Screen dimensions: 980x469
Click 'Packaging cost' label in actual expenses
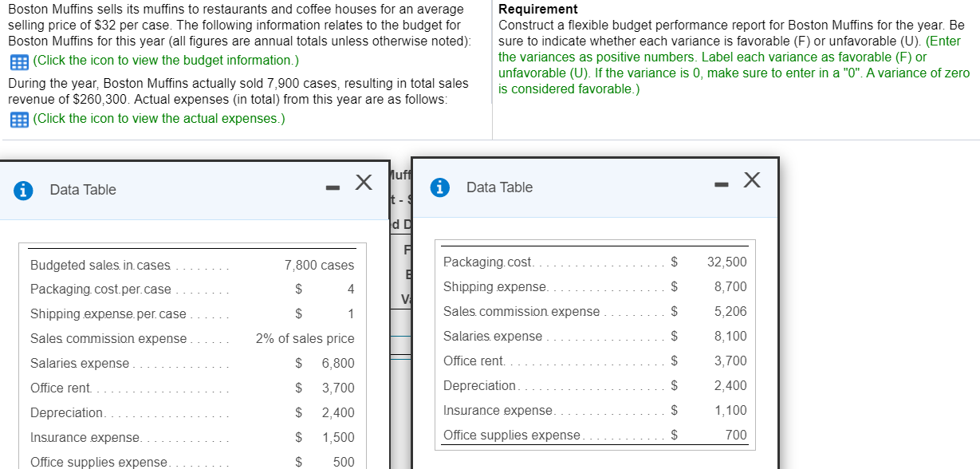(488, 262)
